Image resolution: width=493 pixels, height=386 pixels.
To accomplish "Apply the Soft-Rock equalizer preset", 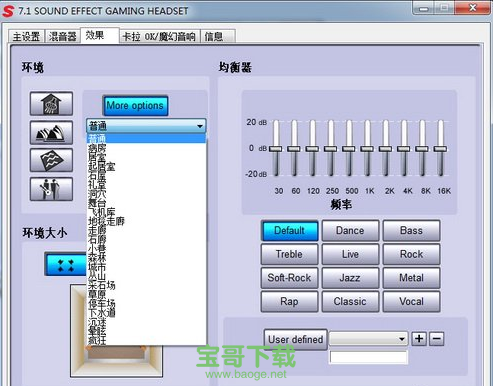I will tap(289, 278).
